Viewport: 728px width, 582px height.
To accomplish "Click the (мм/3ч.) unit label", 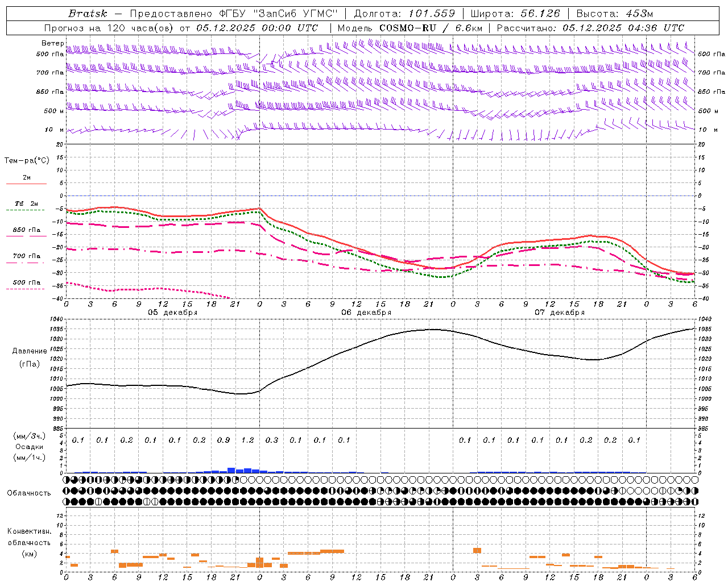I will coord(30,436).
